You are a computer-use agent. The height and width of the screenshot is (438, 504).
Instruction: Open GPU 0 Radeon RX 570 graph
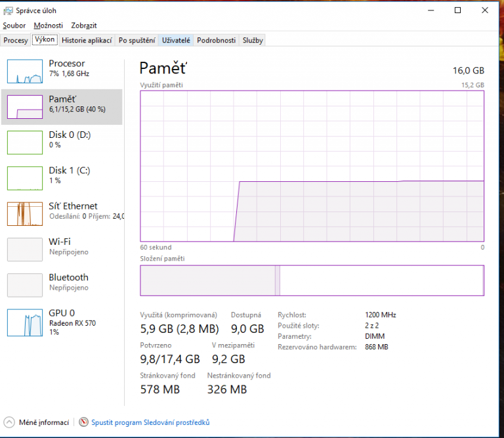pos(24,321)
